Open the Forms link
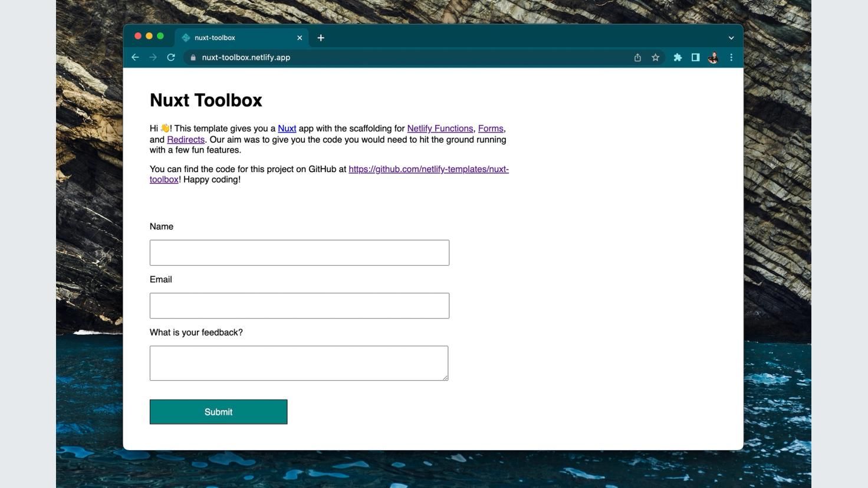 [491, 128]
